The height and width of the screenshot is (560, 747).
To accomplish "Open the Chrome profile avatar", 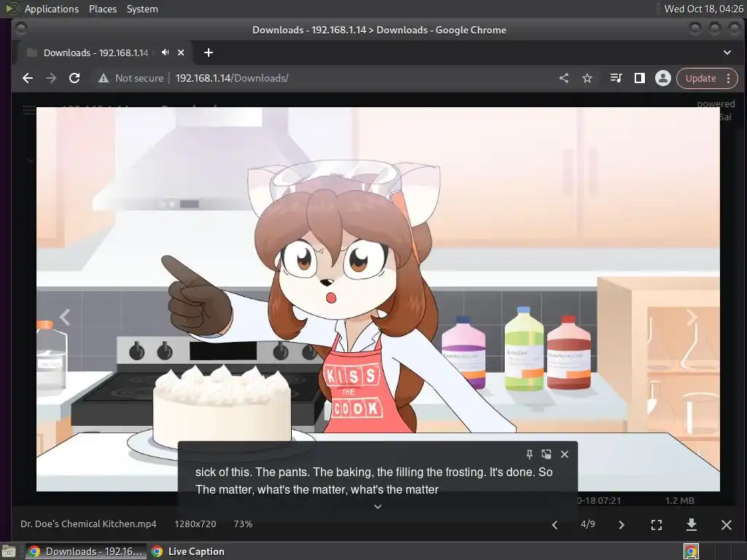I will pos(662,78).
